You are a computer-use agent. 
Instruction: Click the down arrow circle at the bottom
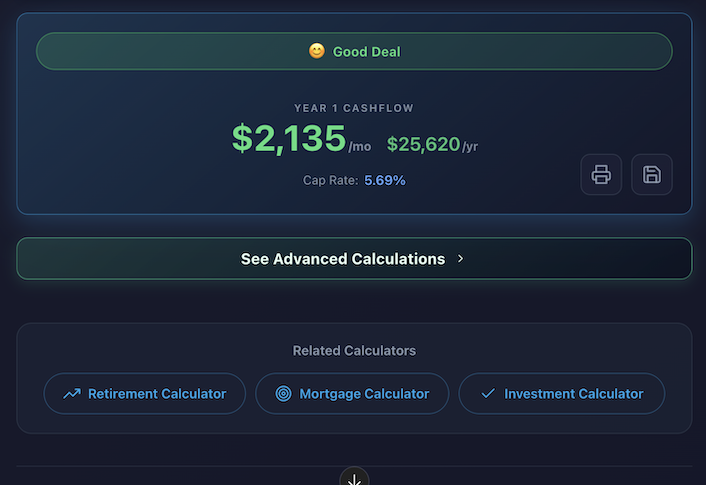(x=354, y=478)
